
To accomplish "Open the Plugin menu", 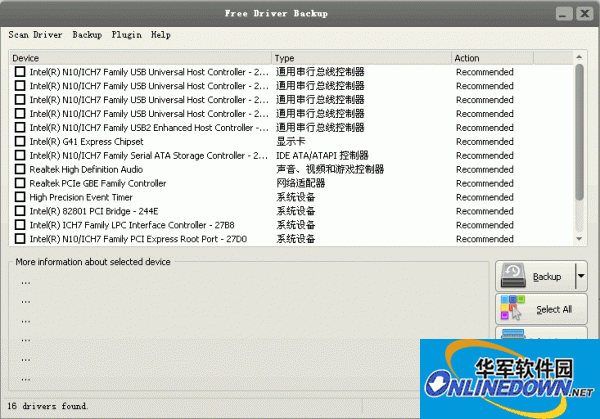I will click(126, 35).
